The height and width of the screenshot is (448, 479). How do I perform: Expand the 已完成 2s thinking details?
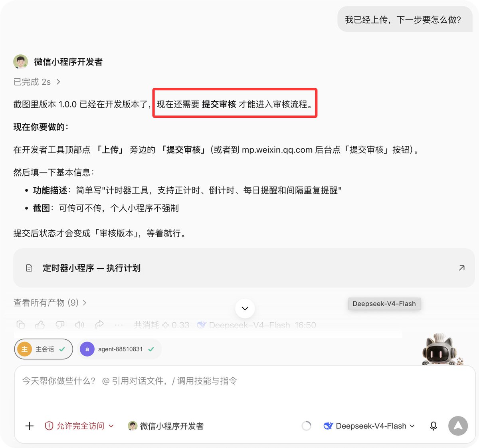coord(37,82)
